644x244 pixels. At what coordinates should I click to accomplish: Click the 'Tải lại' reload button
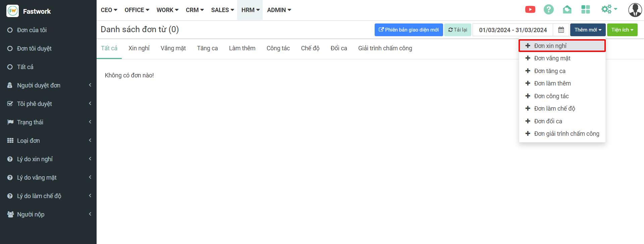point(458,30)
